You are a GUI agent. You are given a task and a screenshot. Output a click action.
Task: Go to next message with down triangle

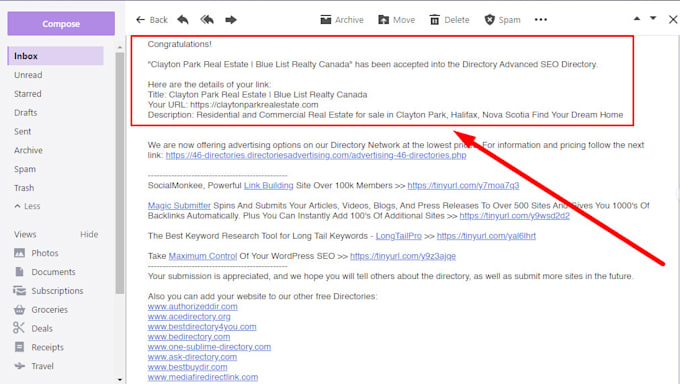click(653, 19)
